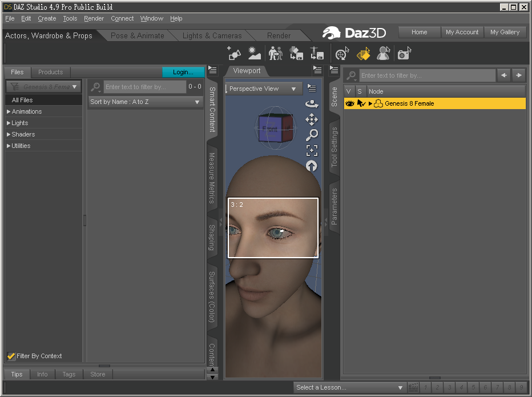The image size is (532, 397).
Task: Click the Genesis 8 Female figure node icon
Action: click(x=378, y=103)
